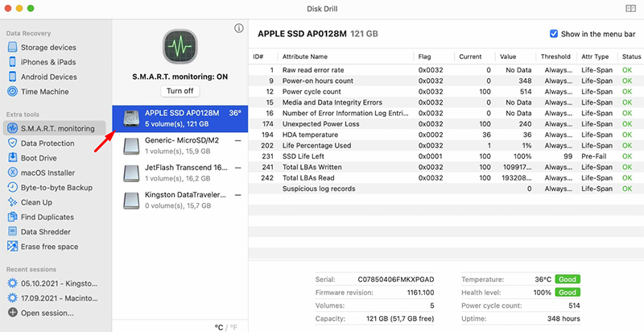
Task: Select S.M.A.R.T. monitoring in sidebar
Action: click(x=54, y=128)
